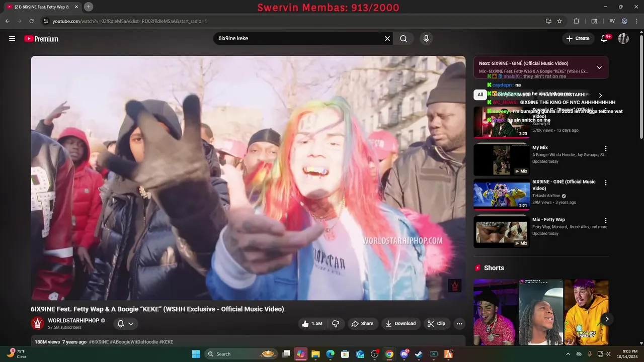Open Mix - Fetty Wap title link
This screenshot has width=644, height=362.
pos(548,220)
